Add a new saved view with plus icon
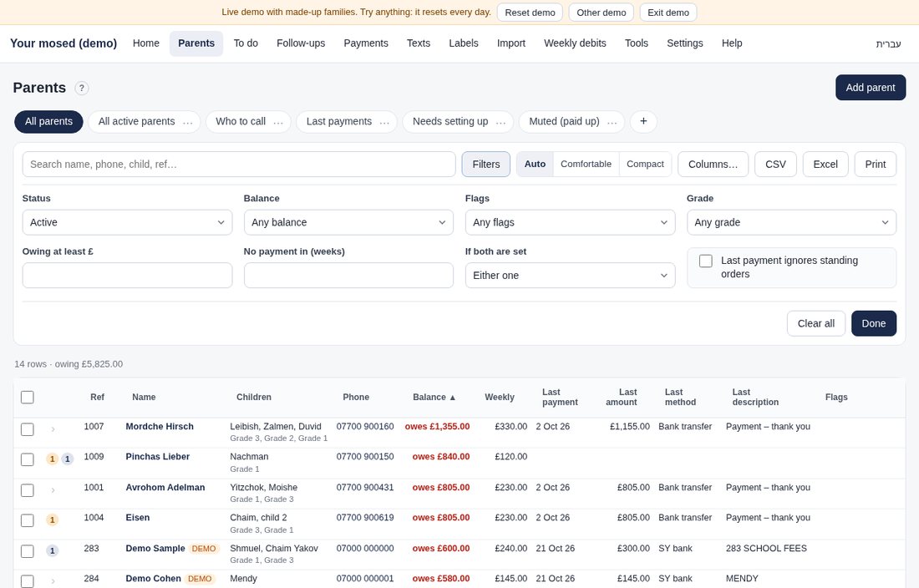The image size is (919, 588). pos(643,121)
